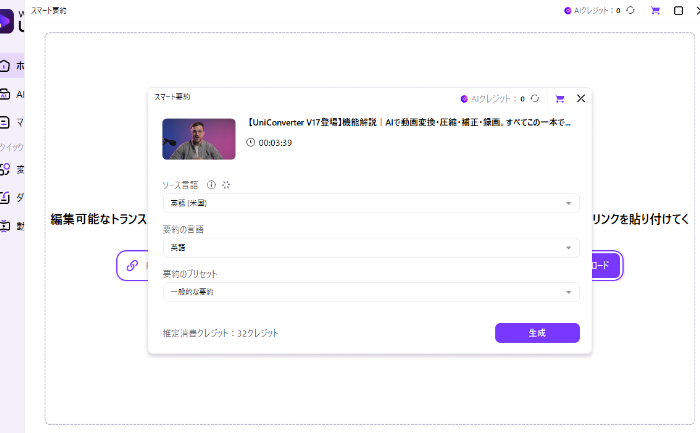Open the ソース言語 dropdown showing 英語 (米国)

point(371,204)
